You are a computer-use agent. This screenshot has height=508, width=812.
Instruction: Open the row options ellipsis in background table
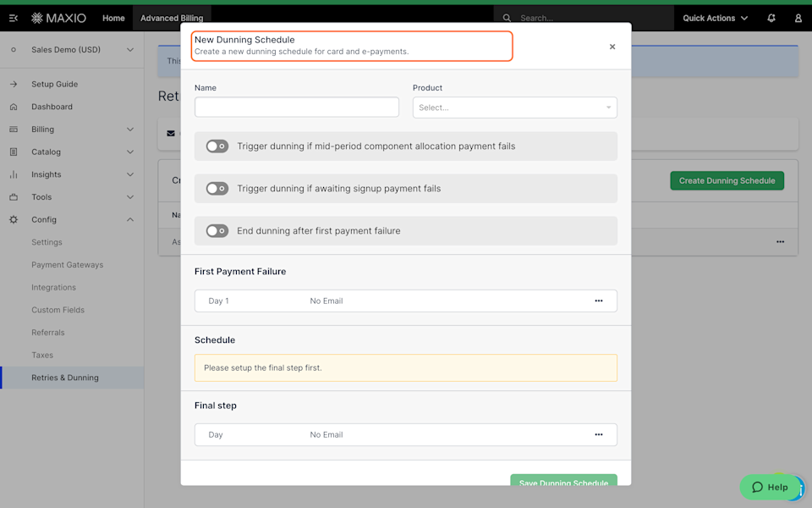coord(780,241)
